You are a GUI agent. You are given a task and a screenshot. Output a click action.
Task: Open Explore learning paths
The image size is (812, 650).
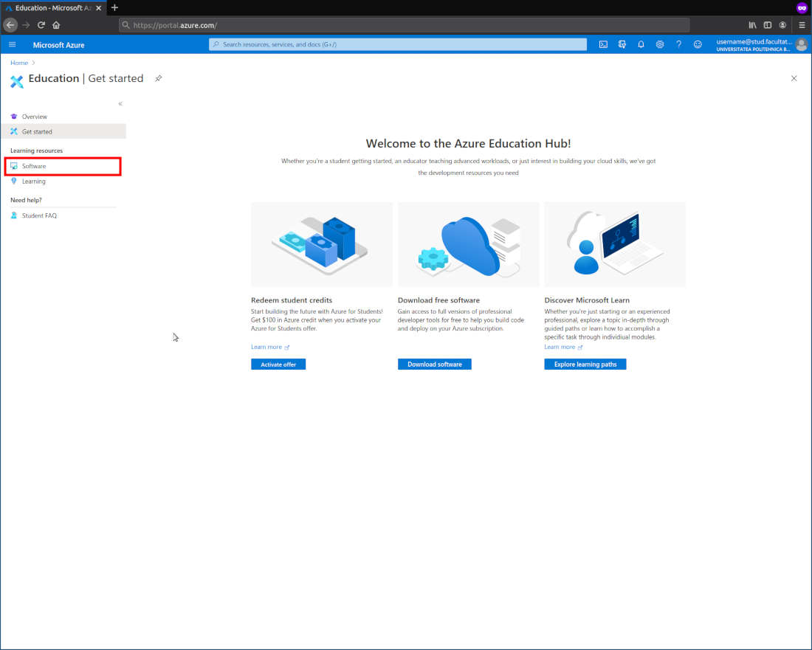click(x=585, y=364)
